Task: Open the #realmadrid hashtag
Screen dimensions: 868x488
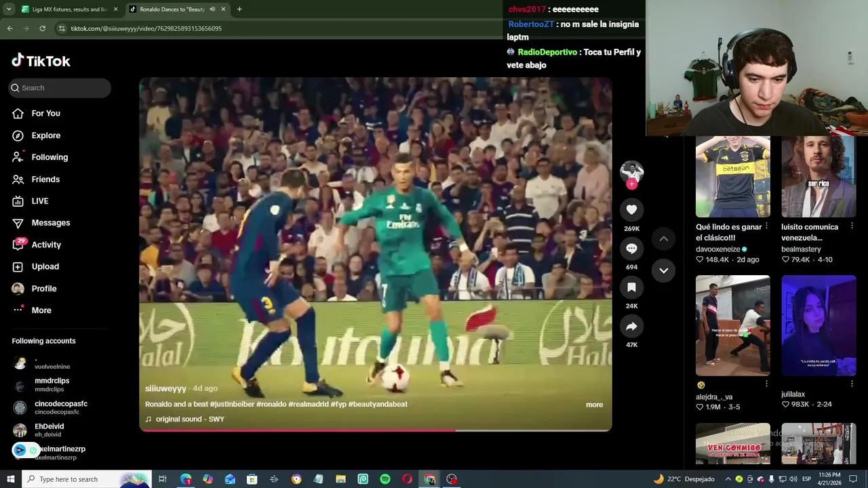Action: click(x=308, y=405)
